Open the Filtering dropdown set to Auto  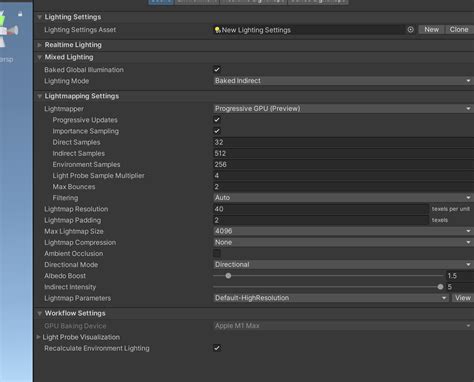[343, 198]
